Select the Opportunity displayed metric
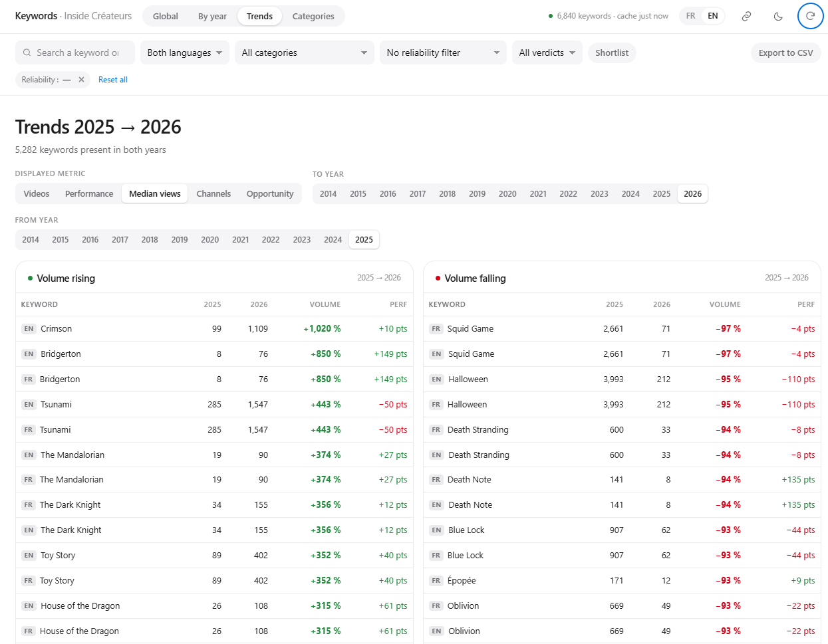Screen dimensions: 828x644 [x=270, y=193]
